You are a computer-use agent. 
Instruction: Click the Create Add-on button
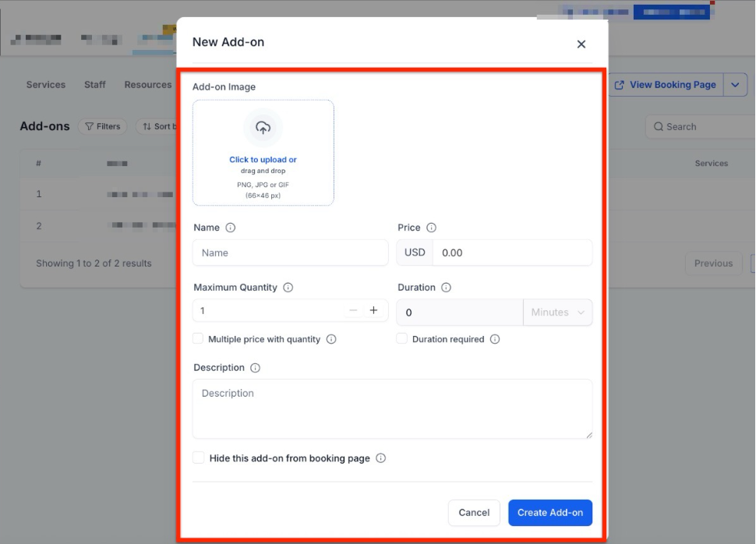549,513
